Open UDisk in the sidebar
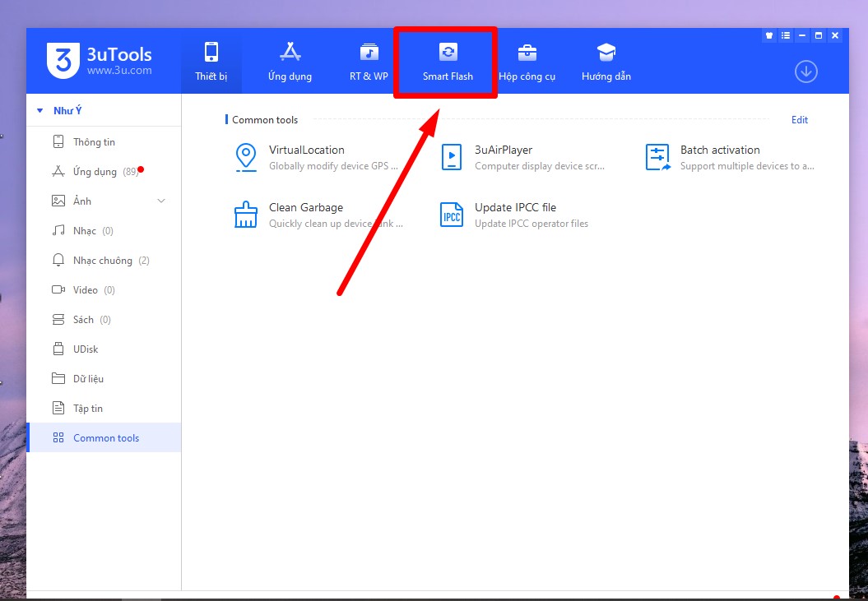The width and height of the screenshot is (868, 601). click(85, 349)
